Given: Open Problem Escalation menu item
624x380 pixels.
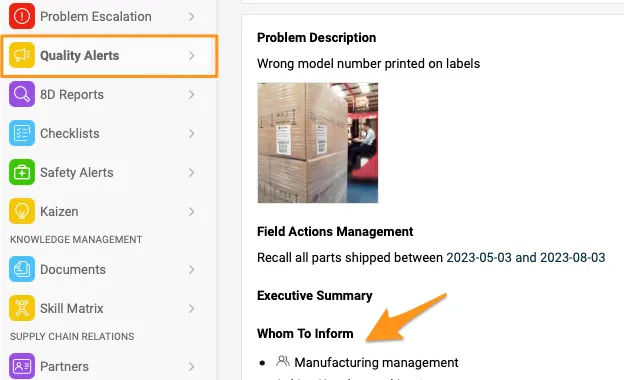Looking at the screenshot, I should (109, 16).
